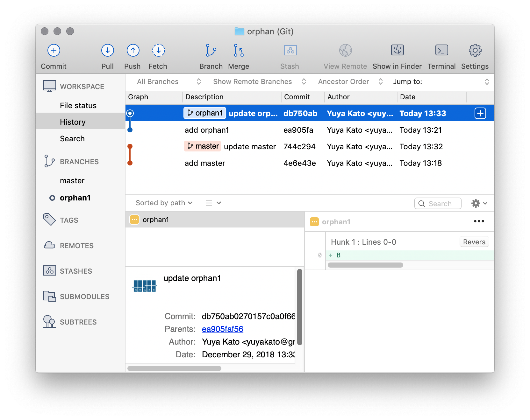
Task: Create a new branch with Branch icon
Action: [211, 50]
